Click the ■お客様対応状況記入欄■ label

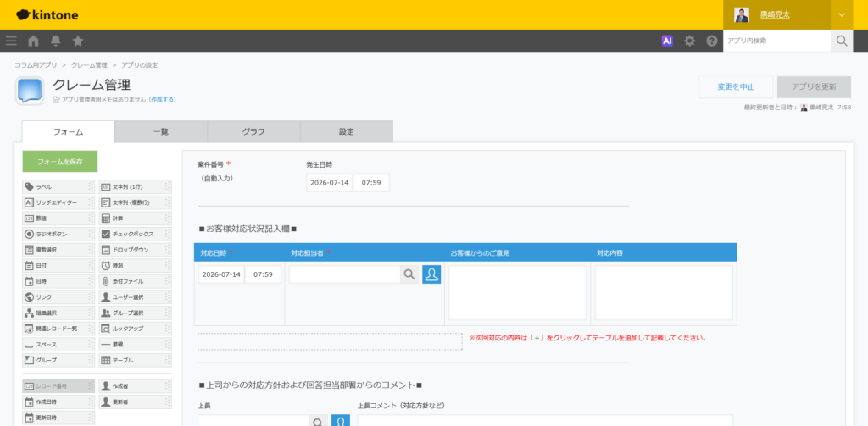(248, 229)
